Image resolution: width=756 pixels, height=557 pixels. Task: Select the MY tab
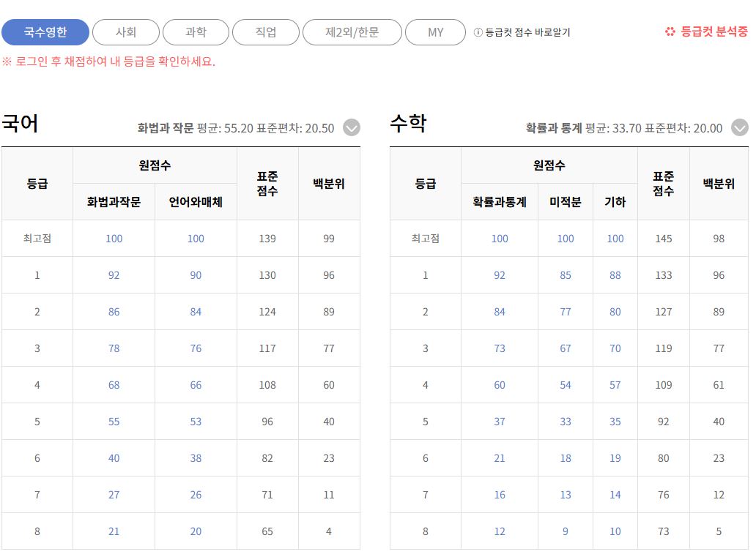(435, 32)
